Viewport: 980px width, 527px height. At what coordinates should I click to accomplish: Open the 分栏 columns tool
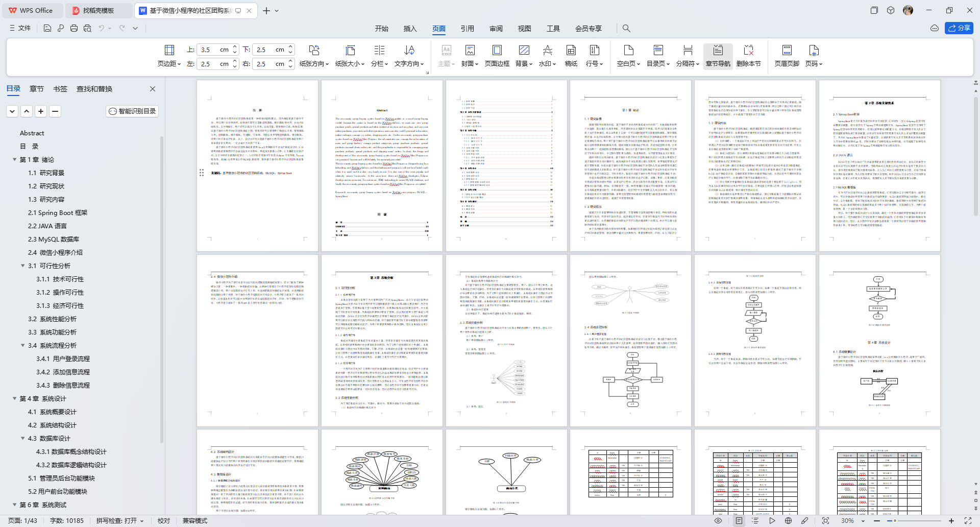click(379, 56)
